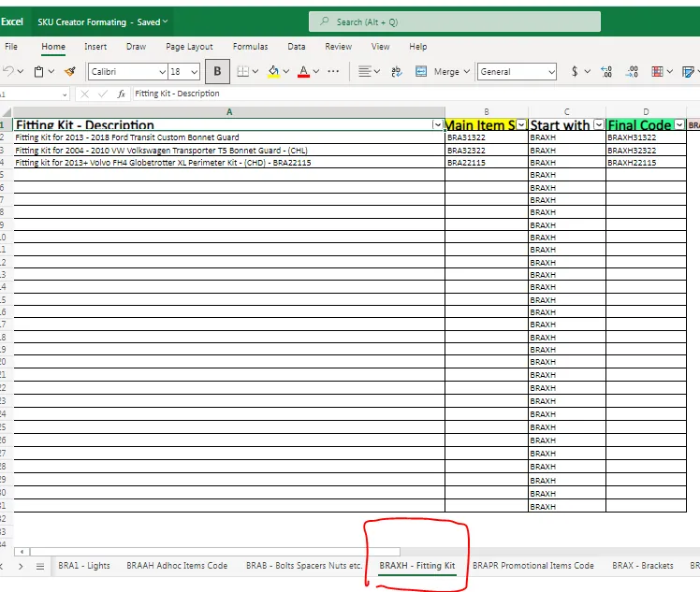Open the Formulas tab

click(x=251, y=47)
